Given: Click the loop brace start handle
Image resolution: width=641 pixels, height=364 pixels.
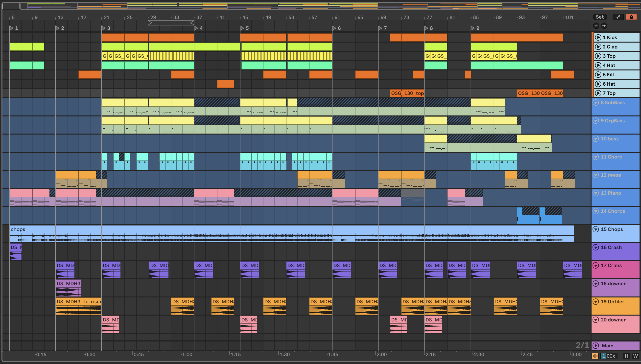Looking at the screenshot, I should (150, 23).
